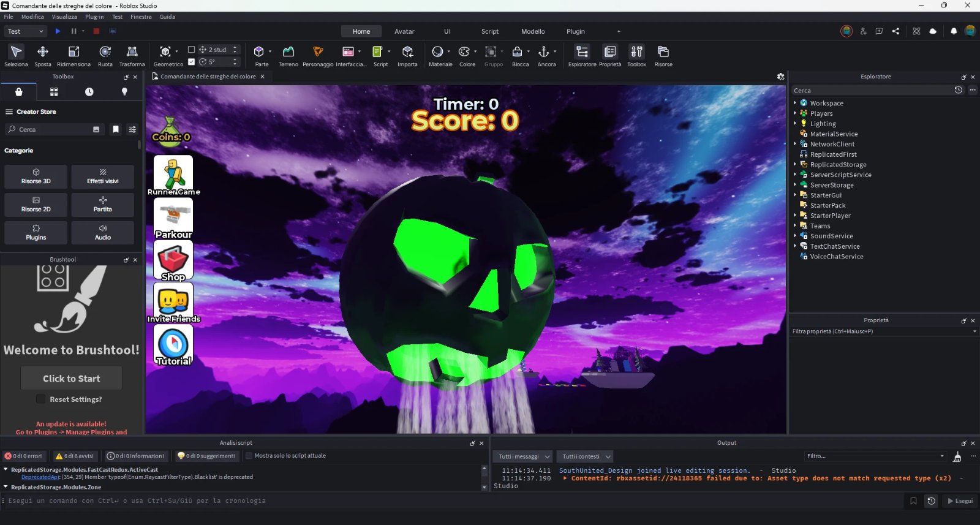Toggle the Esploratore panel button
Image resolution: width=980 pixels, height=525 pixels.
tap(582, 56)
